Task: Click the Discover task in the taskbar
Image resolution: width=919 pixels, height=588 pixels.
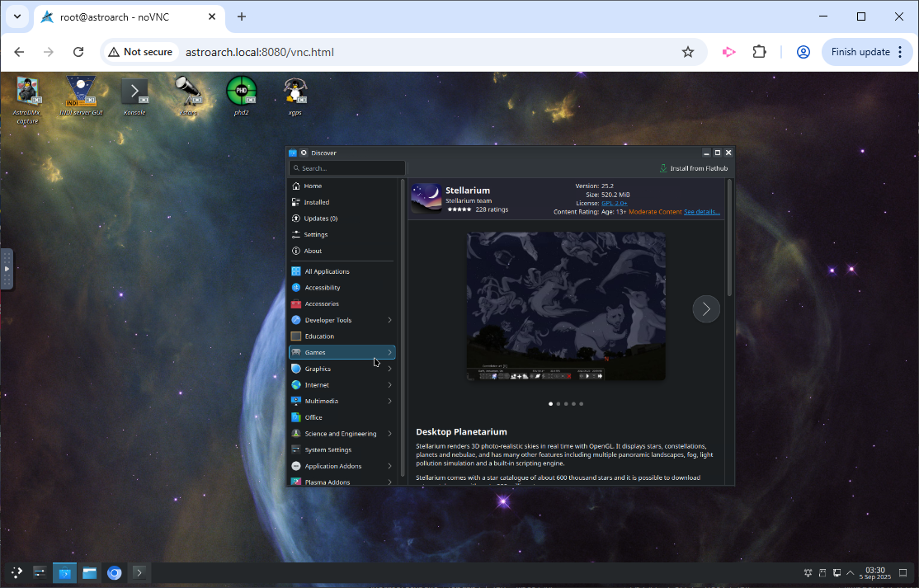Action: pyautogui.click(x=64, y=572)
